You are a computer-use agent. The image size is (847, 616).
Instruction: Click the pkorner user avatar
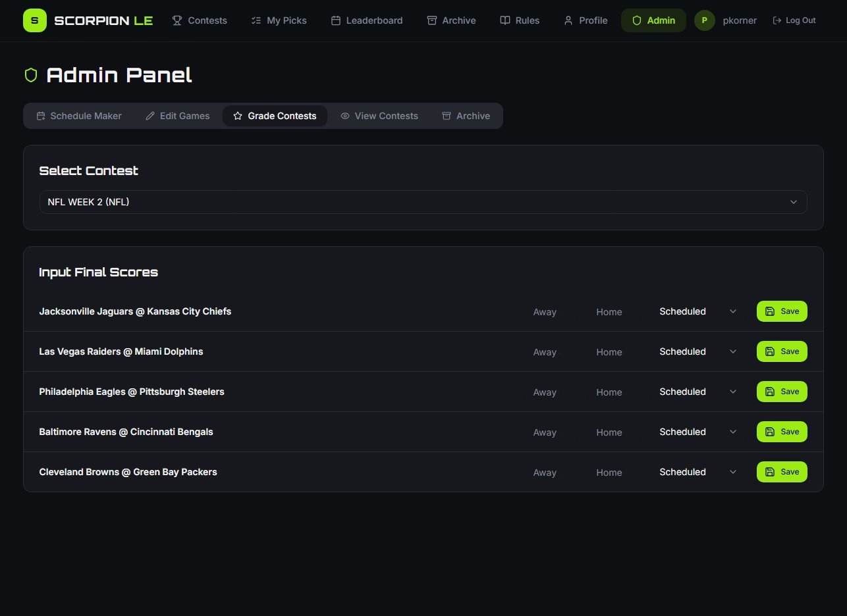(704, 20)
